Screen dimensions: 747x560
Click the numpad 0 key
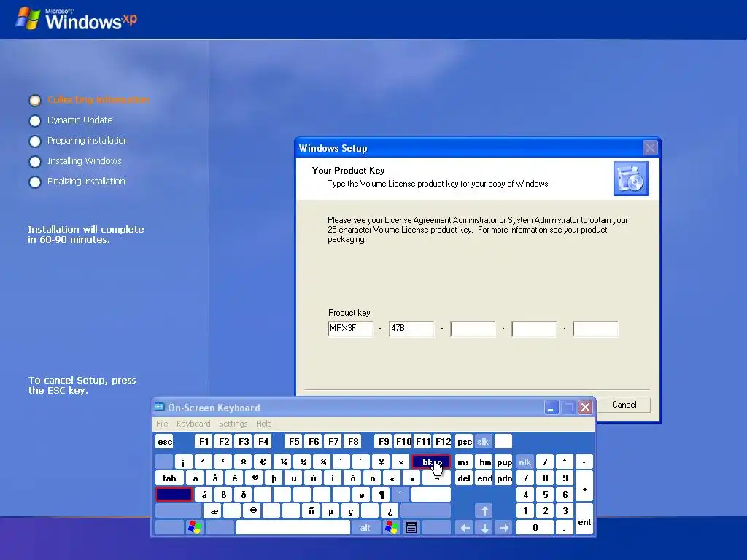tap(535, 527)
